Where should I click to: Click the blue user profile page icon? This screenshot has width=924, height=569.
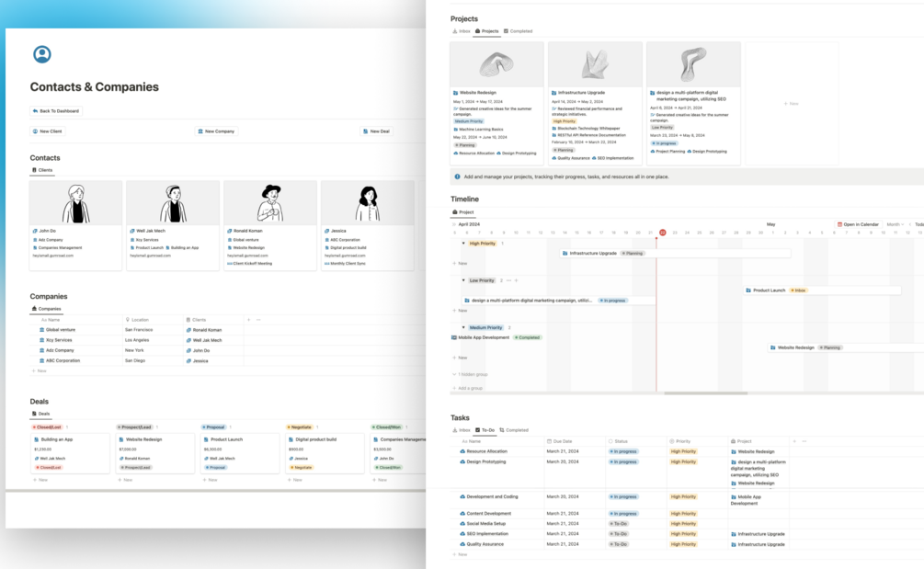42,54
